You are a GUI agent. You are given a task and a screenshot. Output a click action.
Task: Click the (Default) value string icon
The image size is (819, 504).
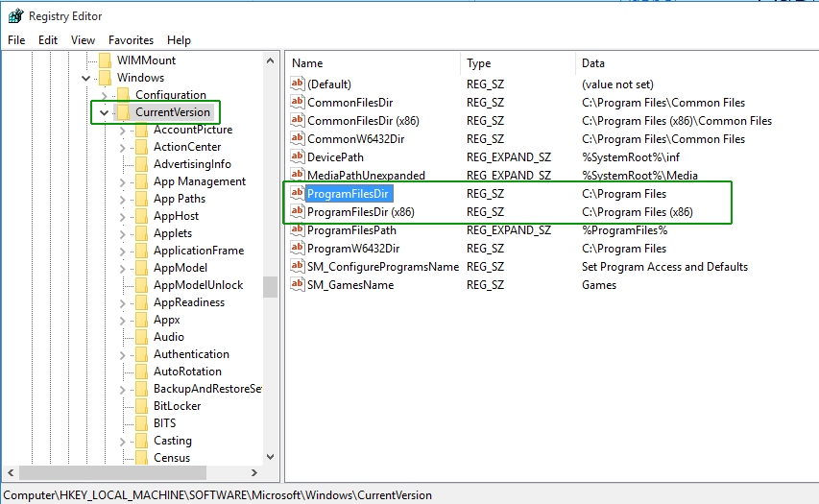(x=298, y=84)
